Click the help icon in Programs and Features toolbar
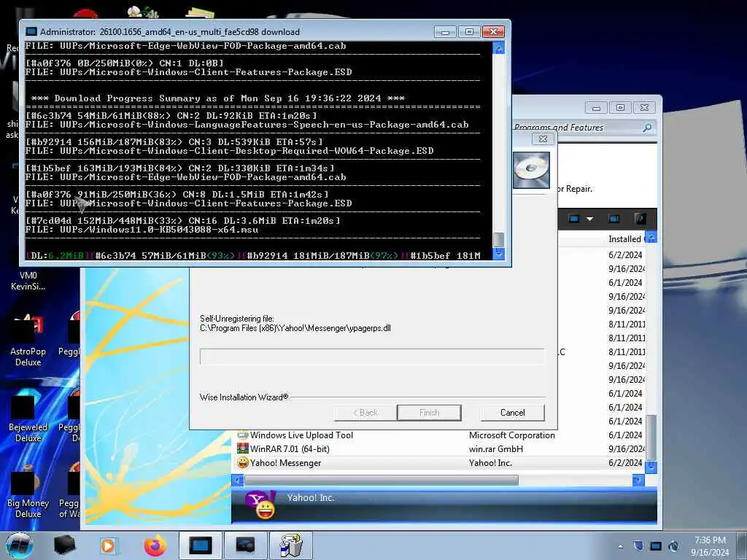The height and width of the screenshot is (560, 747). (640, 219)
